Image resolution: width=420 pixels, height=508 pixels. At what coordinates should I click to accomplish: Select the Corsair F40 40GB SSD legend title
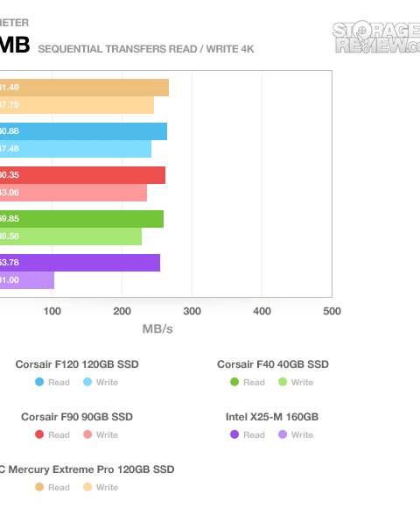pos(273,364)
